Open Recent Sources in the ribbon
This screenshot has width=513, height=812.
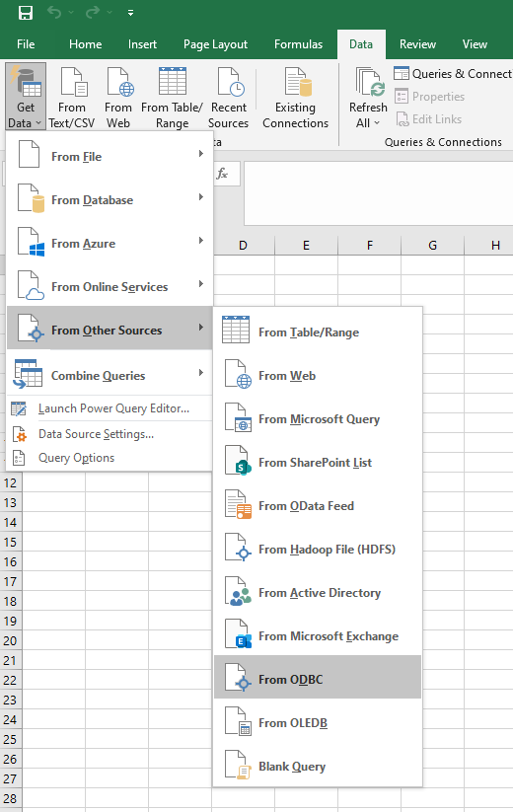tap(228, 97)
